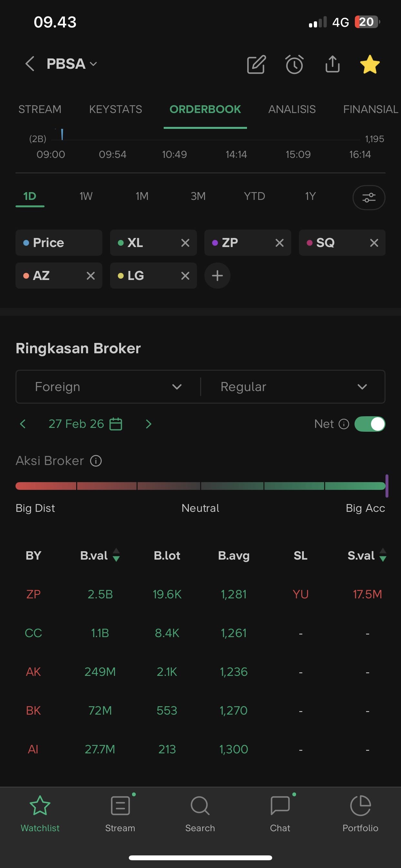Screen dimensions: 401x868
Task: Toggle the Net switch off
Action: 370,424
